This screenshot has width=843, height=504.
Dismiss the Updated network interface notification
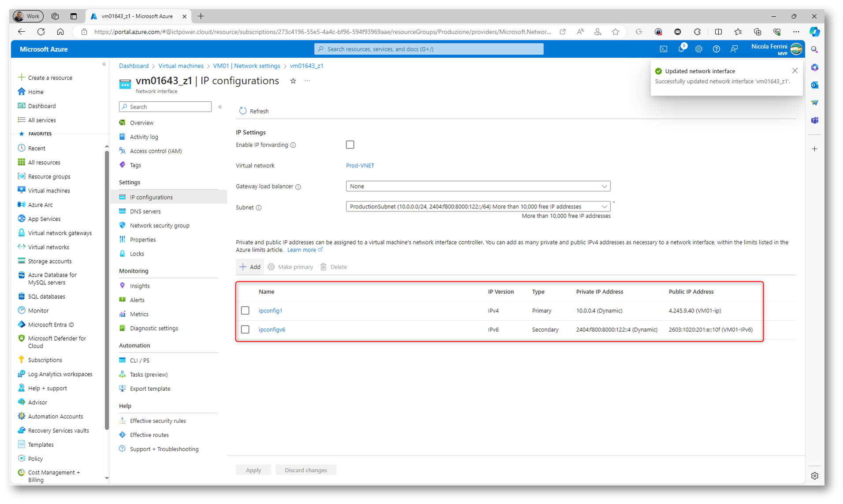click(x=795, y=71)
